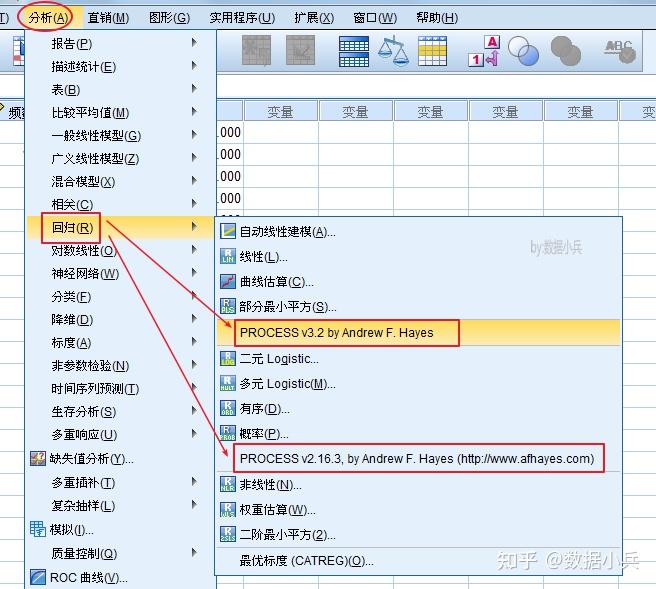Open the 生存分析(S) submenu
The height and width of the screenshot is (589, 656).
(120, 412)
